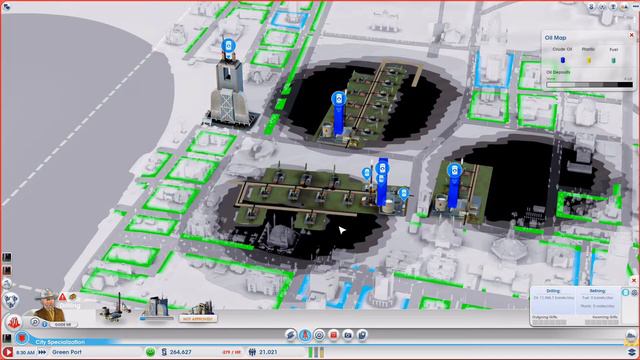Click the round icon left of the trophy at top right

(602, 7)
